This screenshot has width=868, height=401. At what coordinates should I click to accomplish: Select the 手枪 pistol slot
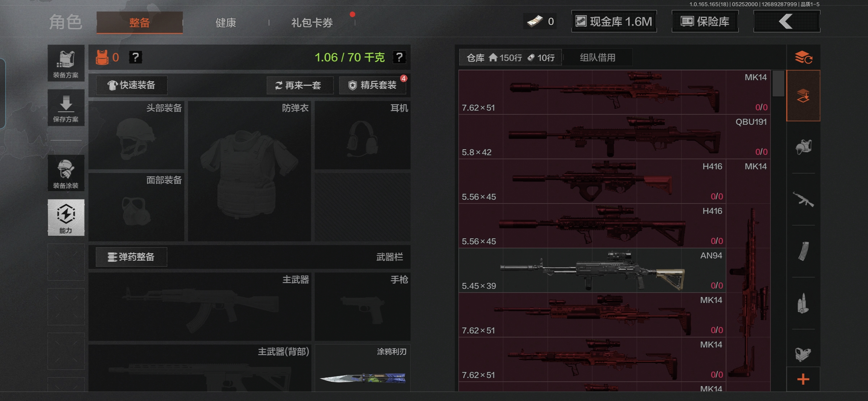point(362,307)
